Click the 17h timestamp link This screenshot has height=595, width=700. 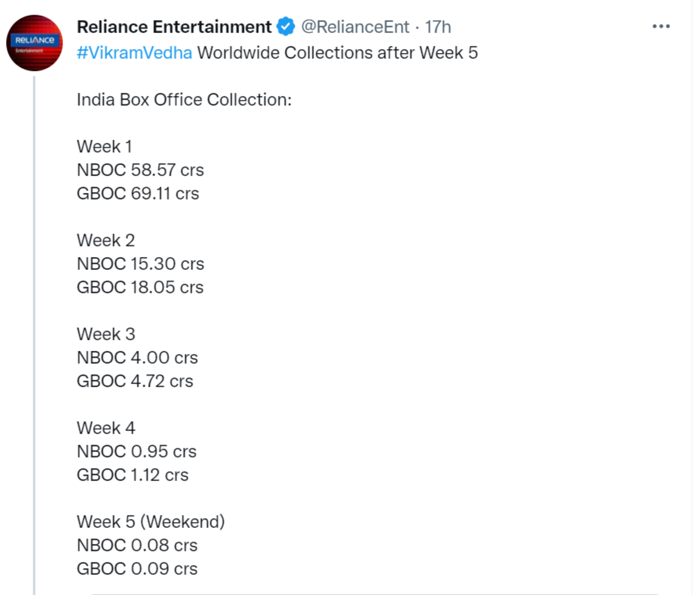(437, 27)
